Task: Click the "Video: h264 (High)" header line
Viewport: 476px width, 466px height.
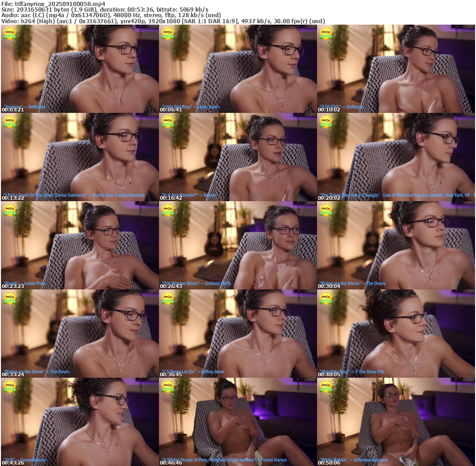Action: pyautogui.click(x=163, y=21)
